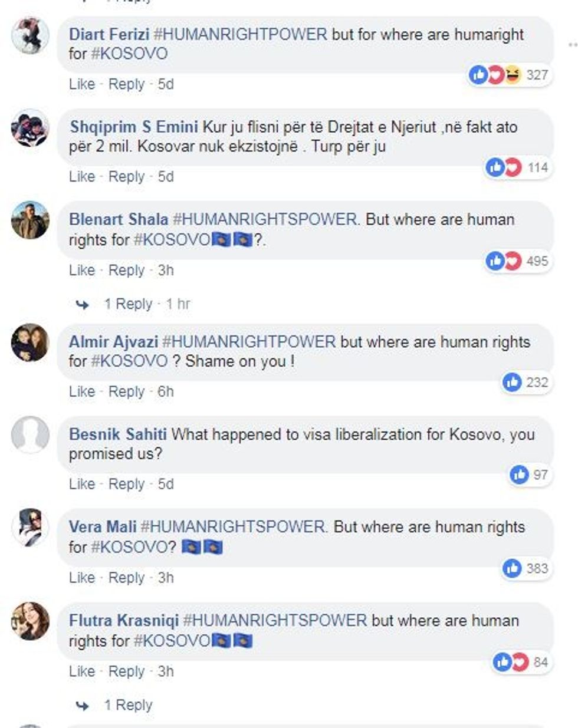Expand the 1 Reply thread under Blenart Shala
The width and height of the screenshot is (578, 728).
pyautogui.click(x=128, y=304)
